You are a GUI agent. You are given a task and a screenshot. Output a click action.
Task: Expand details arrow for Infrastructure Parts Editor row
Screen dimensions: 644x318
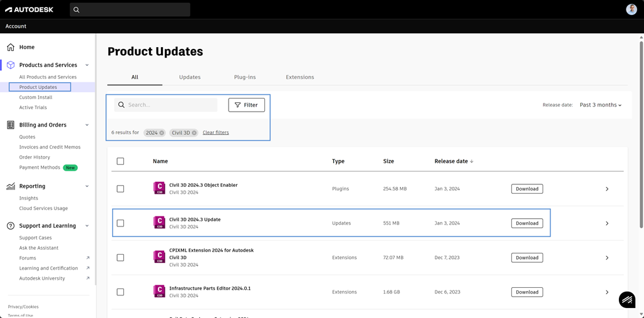coord(607,292)
